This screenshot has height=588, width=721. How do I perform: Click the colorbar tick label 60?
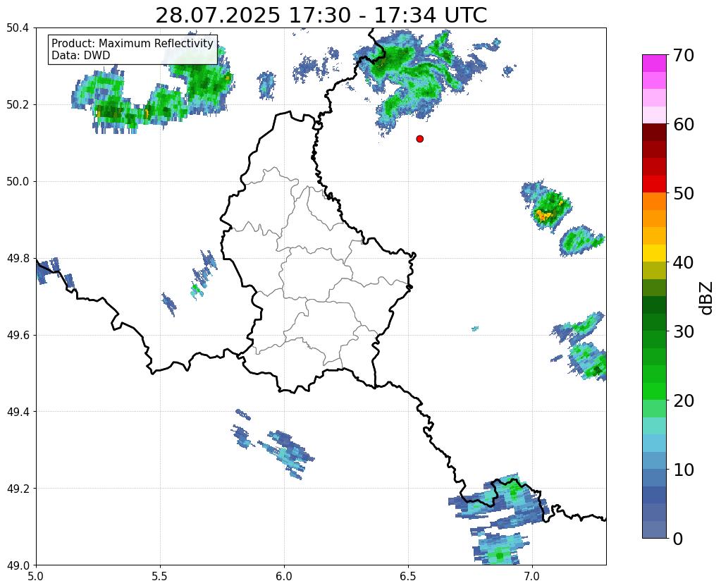(684, 124)
